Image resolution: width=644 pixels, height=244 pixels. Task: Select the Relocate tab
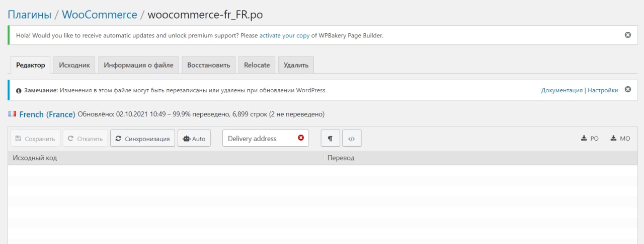click(257, 65)
